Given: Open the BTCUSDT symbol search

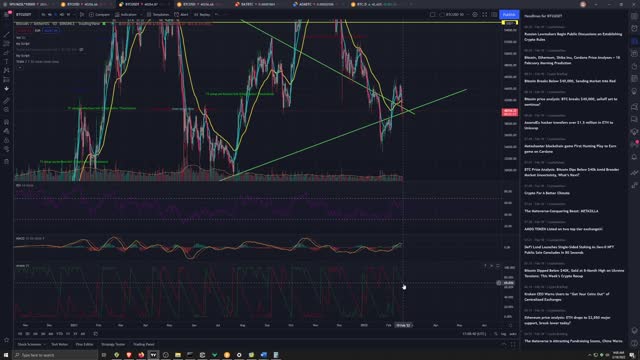Looking at the screenshot, I should [x=24, y=15].
